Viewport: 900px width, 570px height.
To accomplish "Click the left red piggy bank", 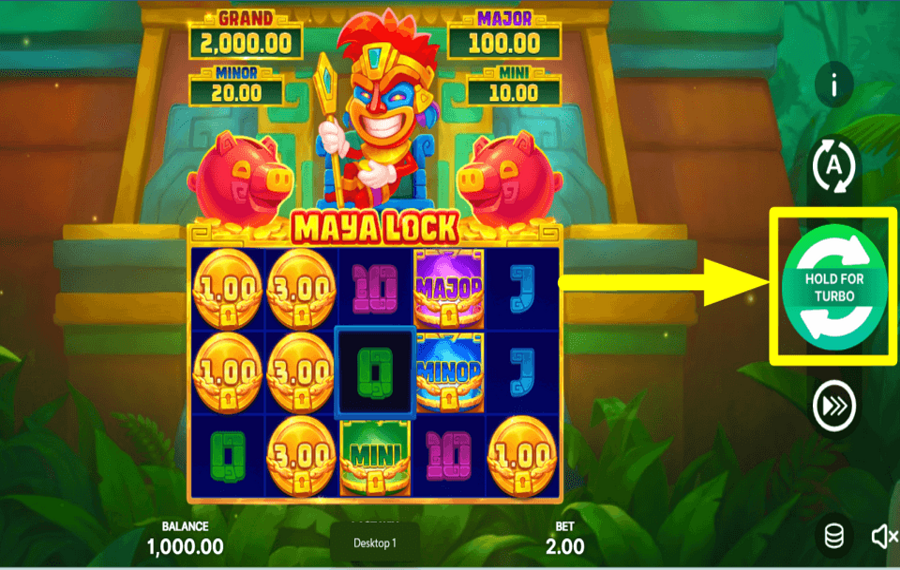I will 240,180.
